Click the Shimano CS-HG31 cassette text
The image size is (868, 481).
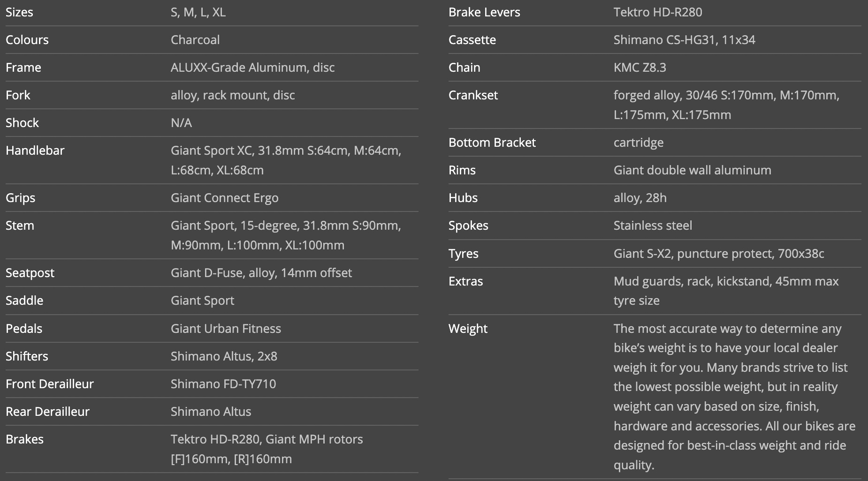point(684,40)
